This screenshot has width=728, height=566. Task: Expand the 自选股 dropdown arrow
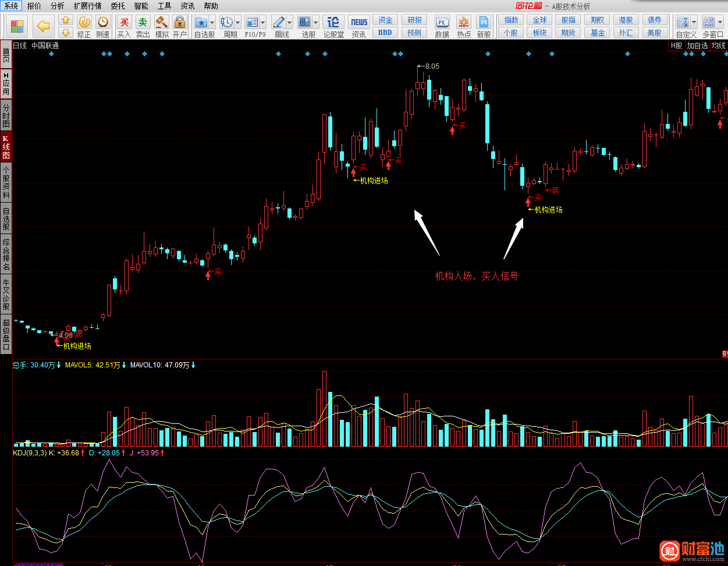[x=212, y=23]
